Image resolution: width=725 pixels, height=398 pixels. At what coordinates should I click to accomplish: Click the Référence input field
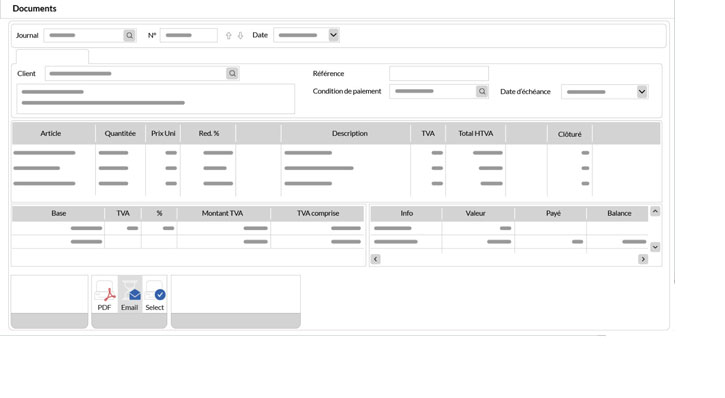pyautogui.click(x=439, y=73)
